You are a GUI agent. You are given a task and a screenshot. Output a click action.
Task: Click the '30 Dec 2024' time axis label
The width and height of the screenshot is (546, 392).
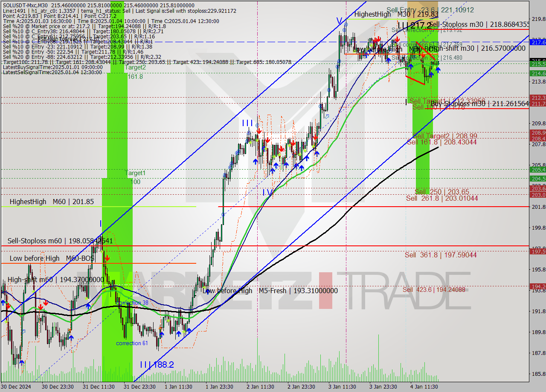[17, 386]
